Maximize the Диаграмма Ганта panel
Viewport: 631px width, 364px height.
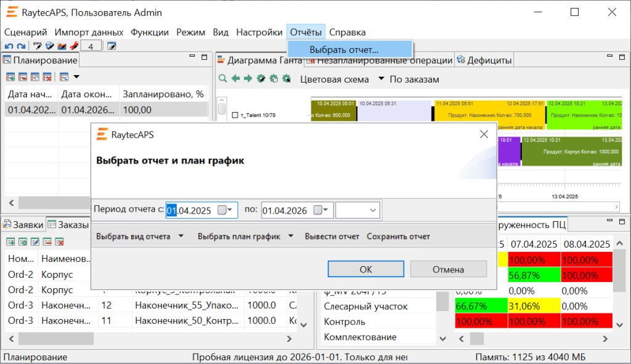pyautogui.click(x=622, y=57)
